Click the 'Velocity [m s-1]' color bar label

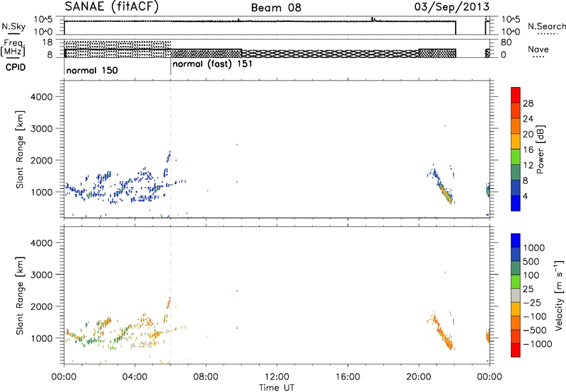click(559, 295)
